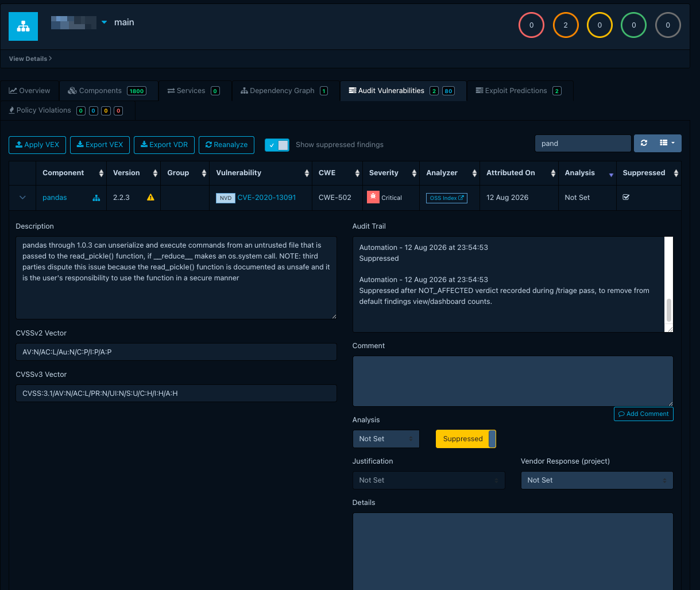Click the project hierarchy icon at top left
The width and height of the screenshot is (700, 590).
pyautogui.click(x=23, y=26)
